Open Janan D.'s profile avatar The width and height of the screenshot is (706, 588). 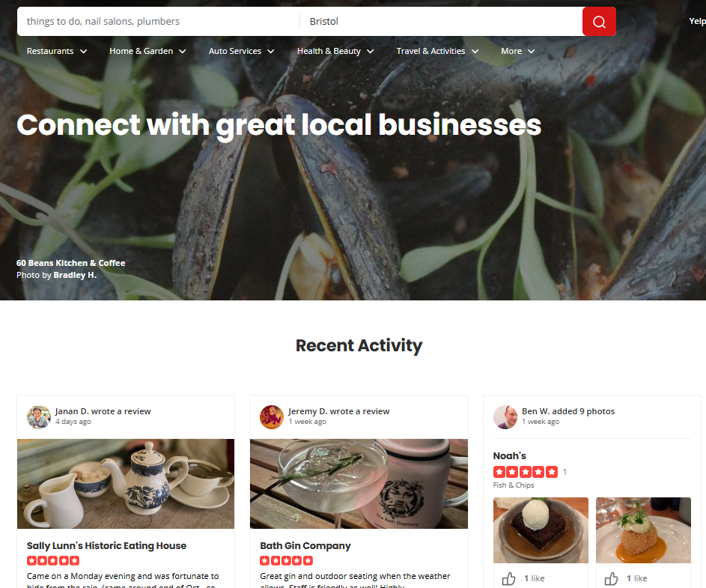(x=39, y=416)
